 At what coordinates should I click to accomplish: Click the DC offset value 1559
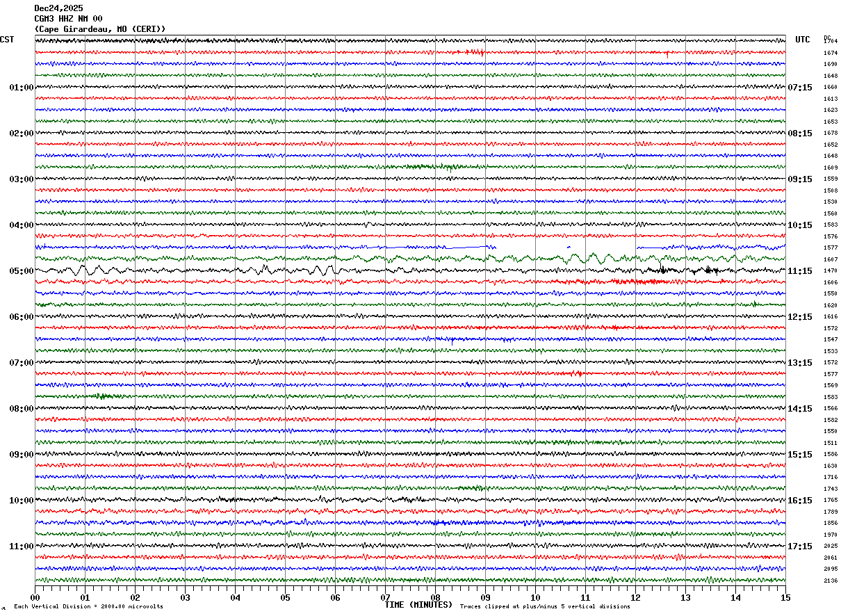(831, 179)
